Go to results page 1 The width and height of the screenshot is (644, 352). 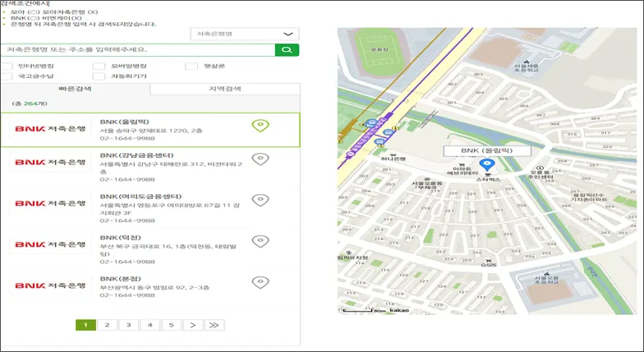pos(85,326)
